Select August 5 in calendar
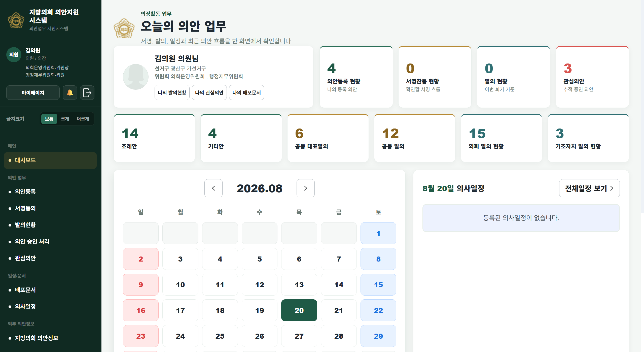This screenshot has width=644, height=352. tap(260, 259)
